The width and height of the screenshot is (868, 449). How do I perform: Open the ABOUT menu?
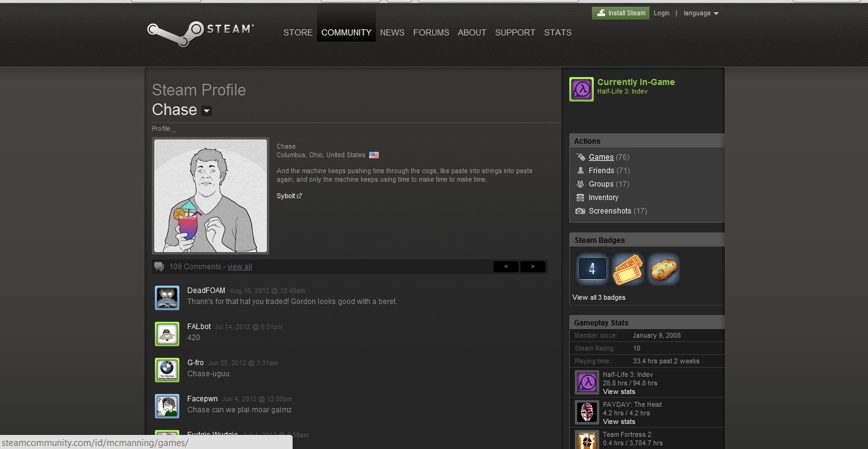pos(472,32)
